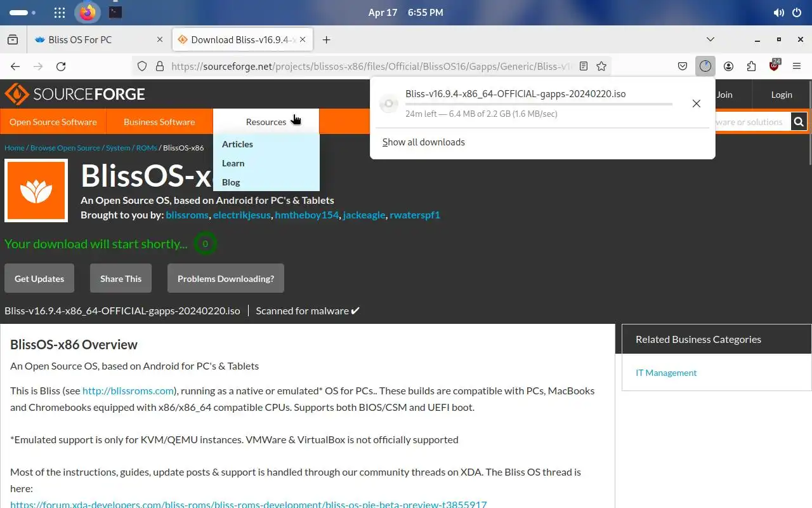Open the volume indicator in system tray

pyautogui.click(x=779, y=13)
